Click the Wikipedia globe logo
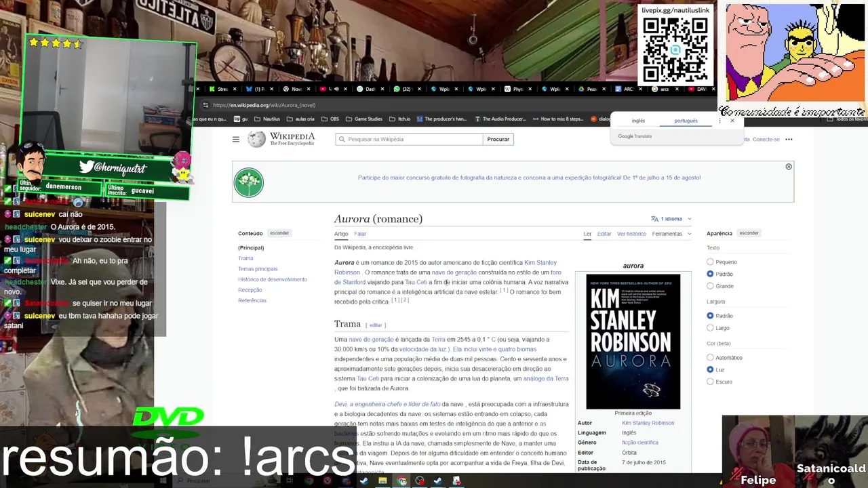This screenshot has height=488, width=868. [256, 139]
